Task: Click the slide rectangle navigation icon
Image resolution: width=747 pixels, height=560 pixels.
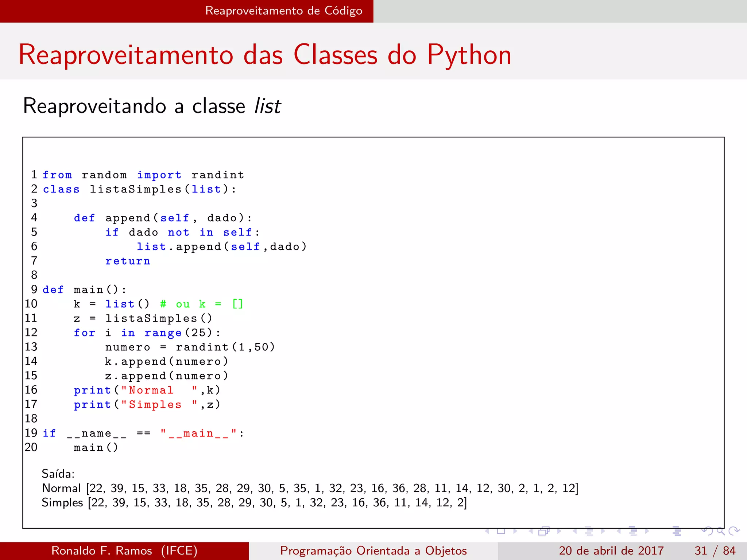Action: [501, 531]
